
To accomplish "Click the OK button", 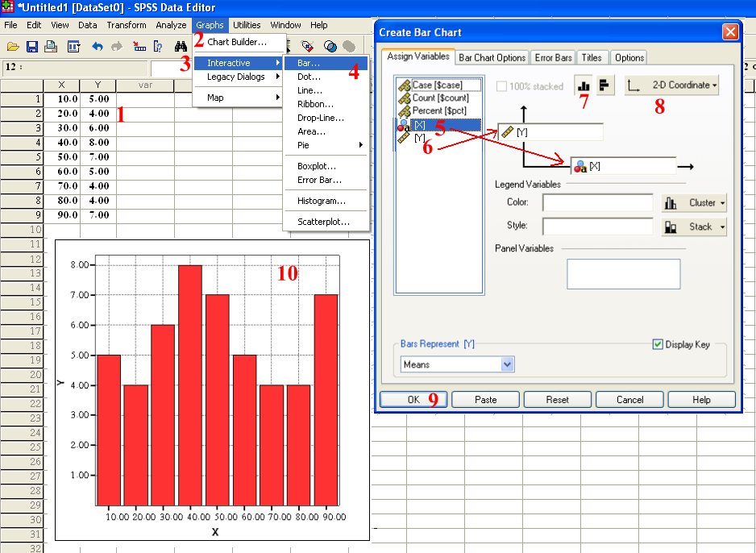I will pyautogui.click(x=413, y=400).
